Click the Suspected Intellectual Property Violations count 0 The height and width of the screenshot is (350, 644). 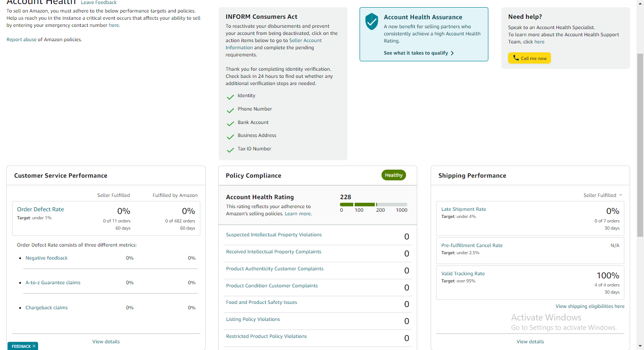pos(407,237)
